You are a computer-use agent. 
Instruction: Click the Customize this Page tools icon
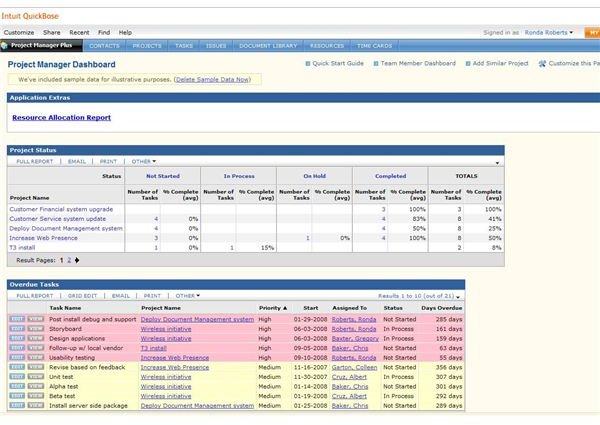[542, 64]
